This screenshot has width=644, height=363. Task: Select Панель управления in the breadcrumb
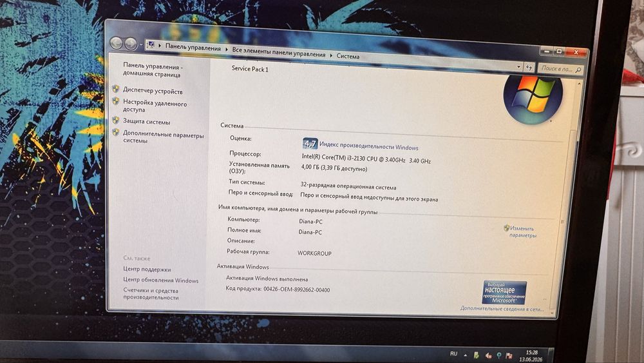click(x=193, y=47)
